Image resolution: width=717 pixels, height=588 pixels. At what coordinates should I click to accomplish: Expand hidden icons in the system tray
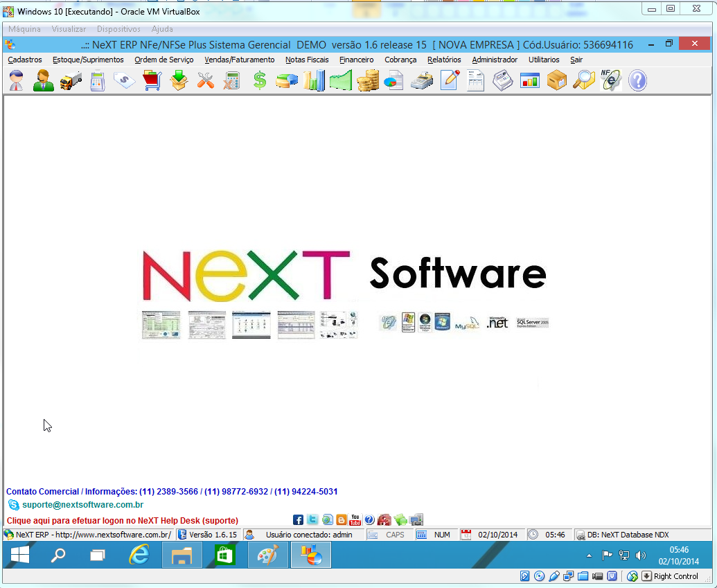click(588, 555)
